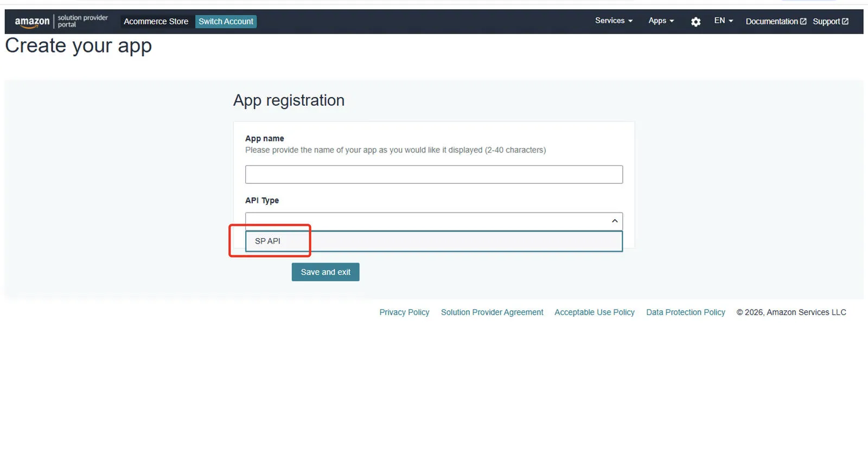Open the Acceptable Use Policy link

click(x=594, y=312)
